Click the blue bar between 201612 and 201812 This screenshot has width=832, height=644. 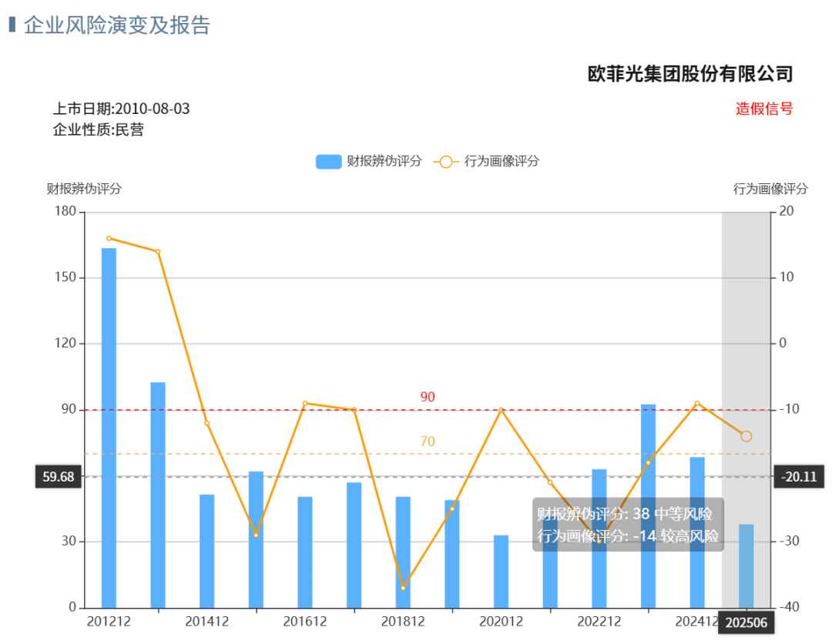354,545
